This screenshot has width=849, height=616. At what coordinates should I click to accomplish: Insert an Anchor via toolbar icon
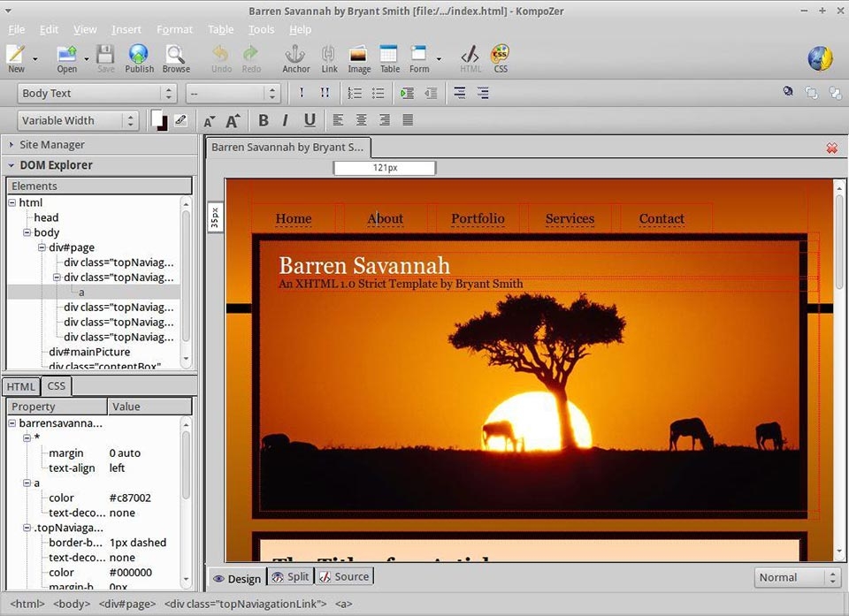pyautogui.click(x=295, y=58)
